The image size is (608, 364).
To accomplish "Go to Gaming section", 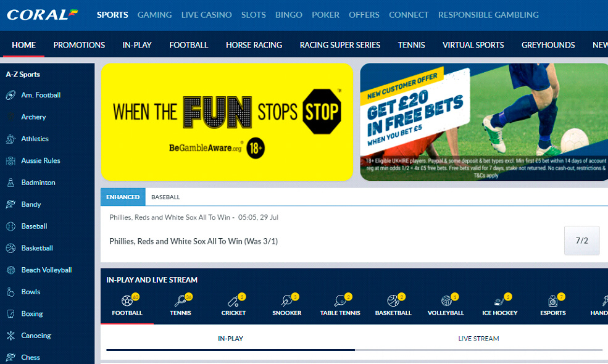I will point(154,15).
